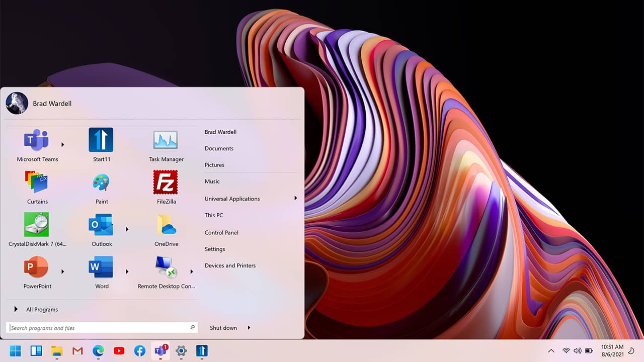Screen dimensions: 644x362
Task: Open Gmail from the taskbar
Action: tap(77, 351)
